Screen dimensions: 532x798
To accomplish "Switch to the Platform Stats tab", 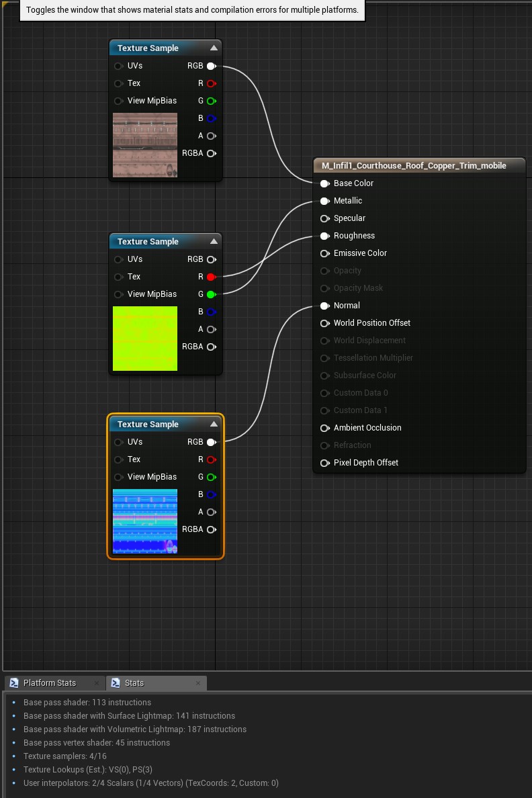I will pyautogui.click(x=49, y=683).
